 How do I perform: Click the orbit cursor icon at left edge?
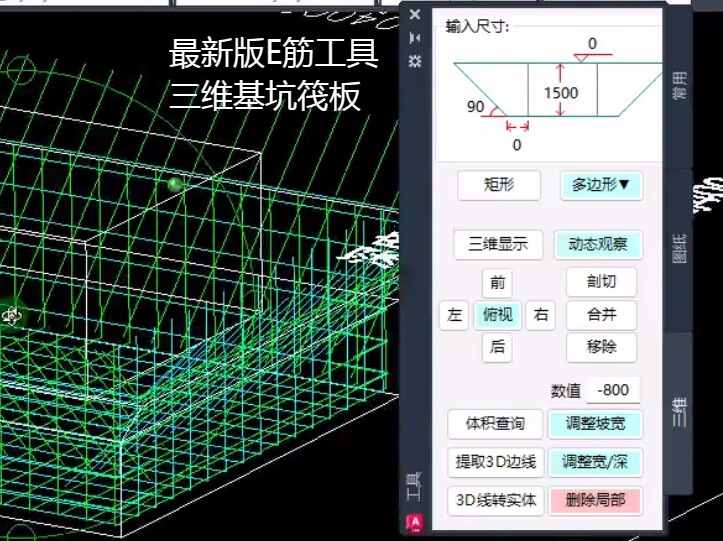click(x=12, y=316)
